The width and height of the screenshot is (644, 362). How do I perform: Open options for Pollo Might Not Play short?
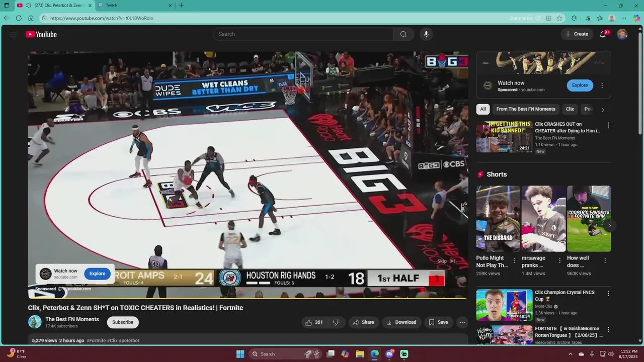click(x=514, y=260)
